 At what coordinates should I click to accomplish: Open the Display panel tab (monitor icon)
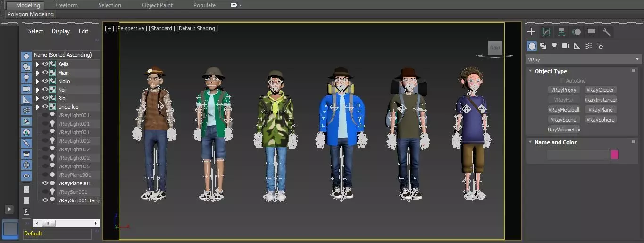point(592,32)
